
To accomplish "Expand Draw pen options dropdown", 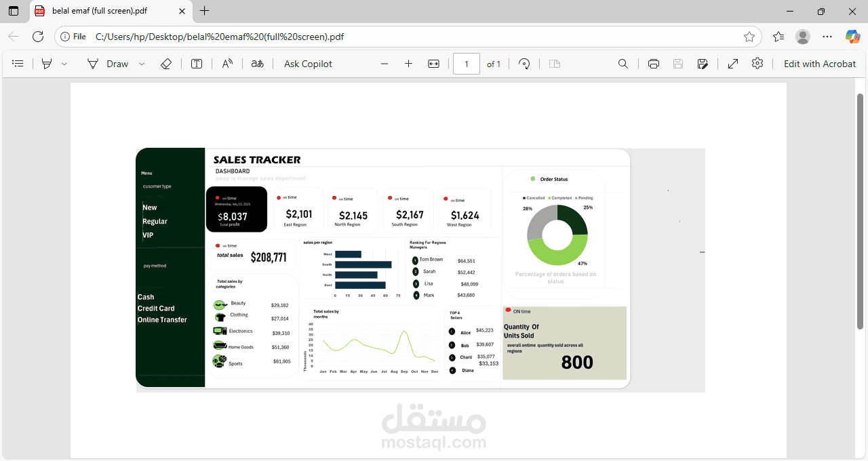I will pyautogui.click(x=142, y=64).
